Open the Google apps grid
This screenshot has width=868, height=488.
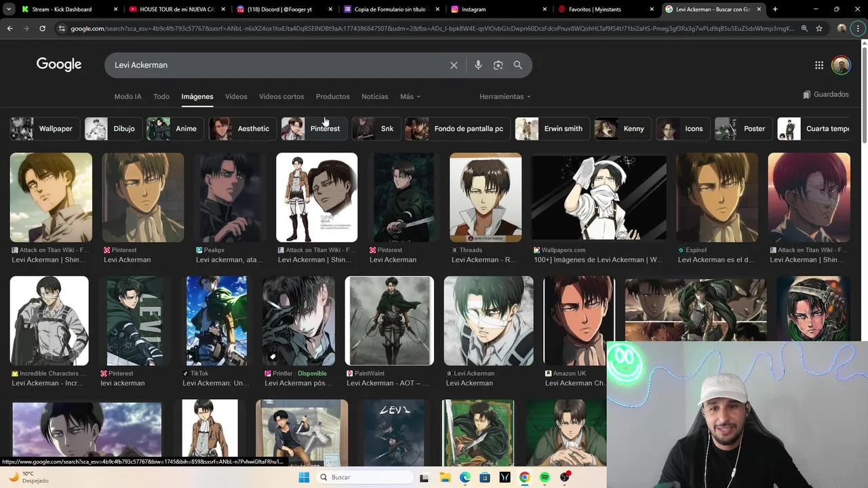[819, 65]
